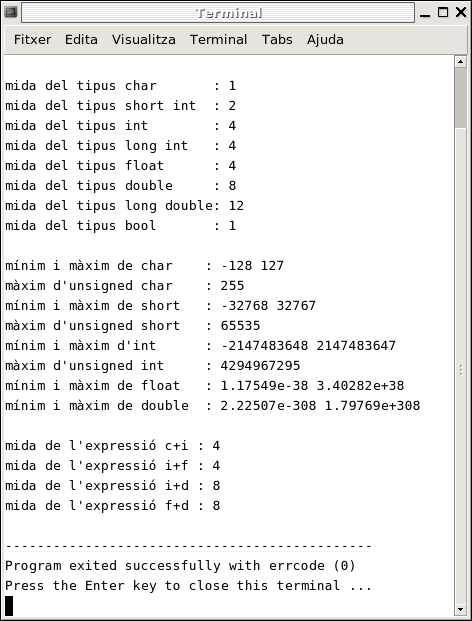Click the scrollbar down arrow

point(460,609)
